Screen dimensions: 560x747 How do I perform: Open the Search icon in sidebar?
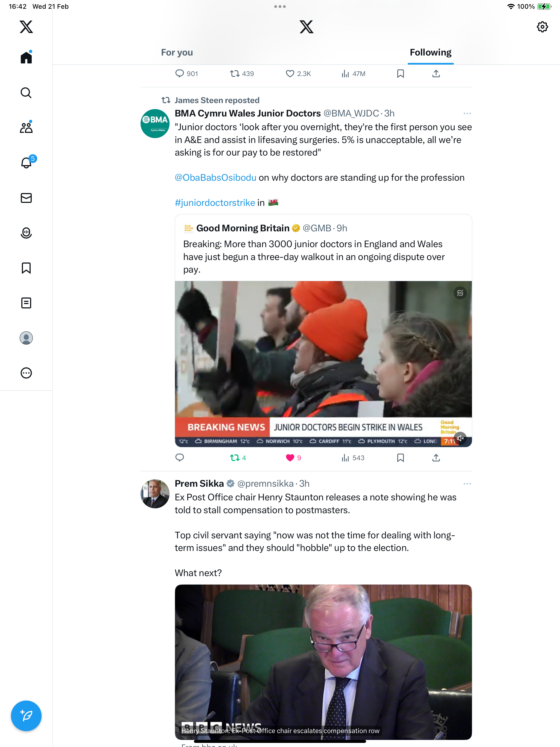[x=26, y=92]
